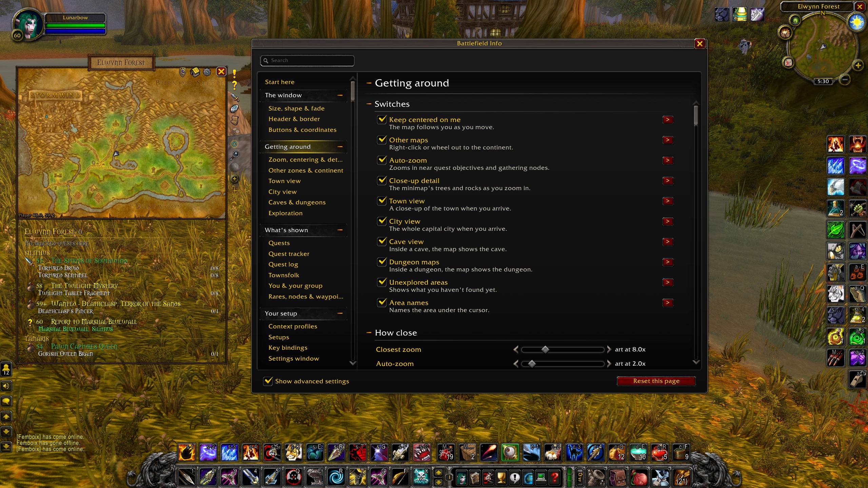Click the yellow-roofed house icon on the map header
Viewport: 868px width, 488px height.
tap(195, 72)
